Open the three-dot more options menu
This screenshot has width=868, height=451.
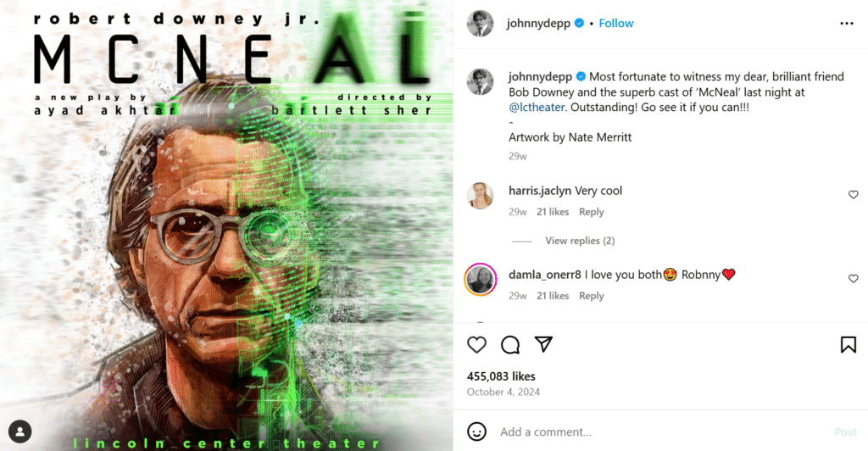(847, 23)
